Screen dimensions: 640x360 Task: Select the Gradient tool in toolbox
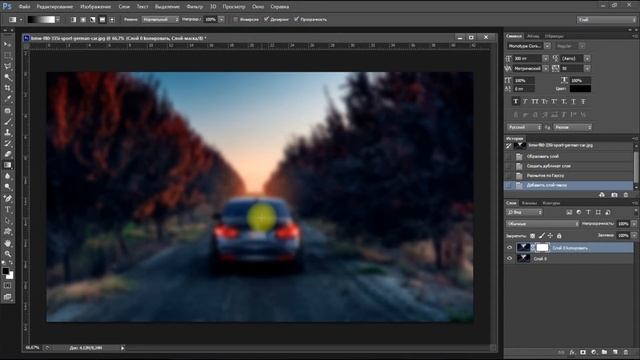pos(7,165)
